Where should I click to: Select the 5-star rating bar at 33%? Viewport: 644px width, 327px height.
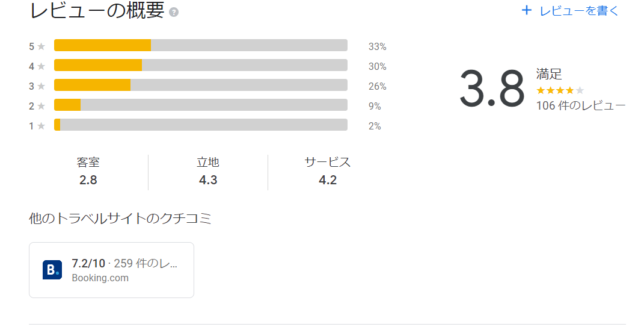pyautogui.click(x=201, y=45)
